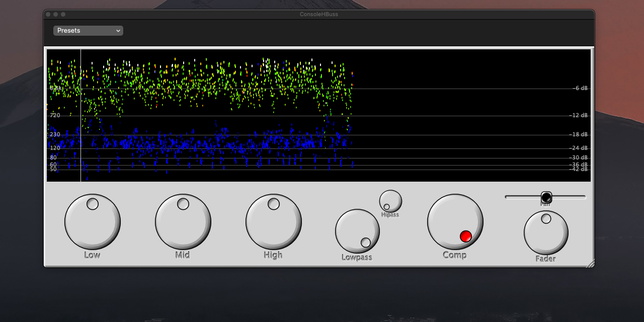This screenshot has width=644, height=322.
Task: Click the '-12 dB' scale marking
Action: coord(579,115)
